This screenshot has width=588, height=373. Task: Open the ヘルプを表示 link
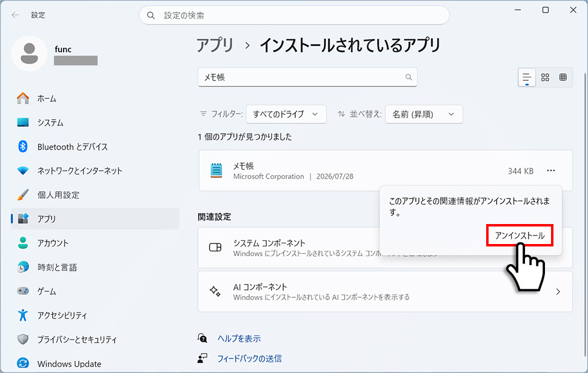(239, 338)
